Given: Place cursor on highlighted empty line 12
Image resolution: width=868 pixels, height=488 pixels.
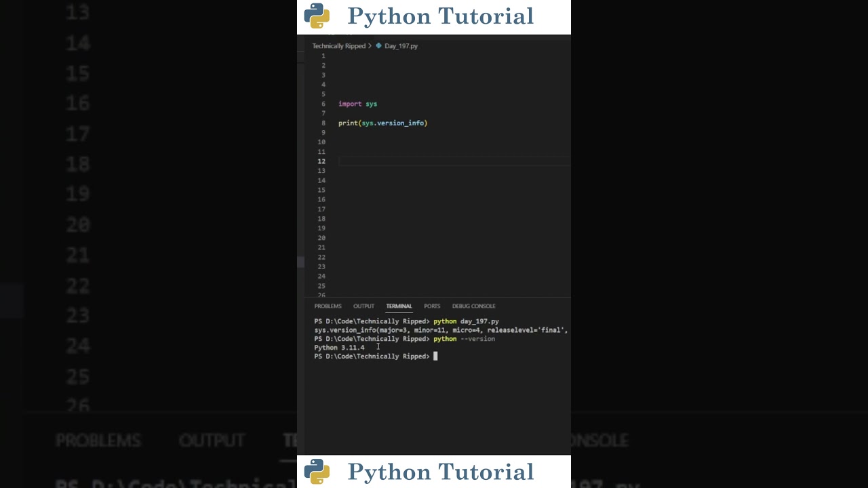Looking at the screenshot, I should [x=454, y=161].
